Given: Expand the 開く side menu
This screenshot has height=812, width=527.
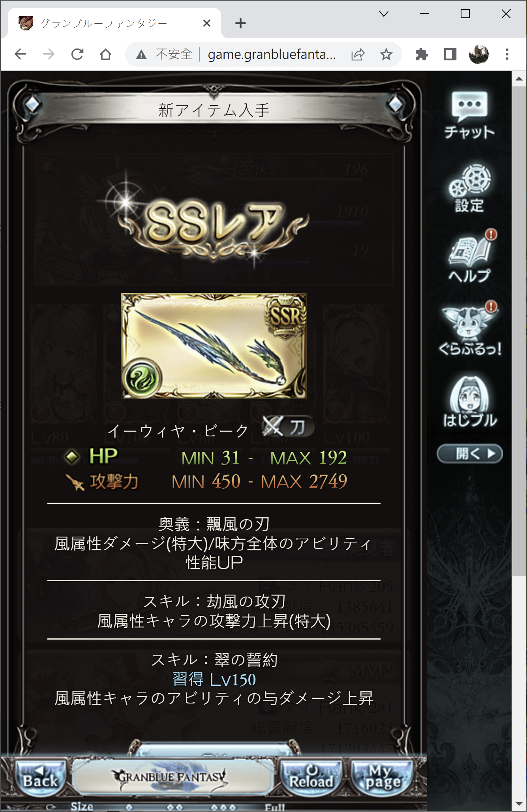Looking at the screenshot, I should [x=470, y=454].
